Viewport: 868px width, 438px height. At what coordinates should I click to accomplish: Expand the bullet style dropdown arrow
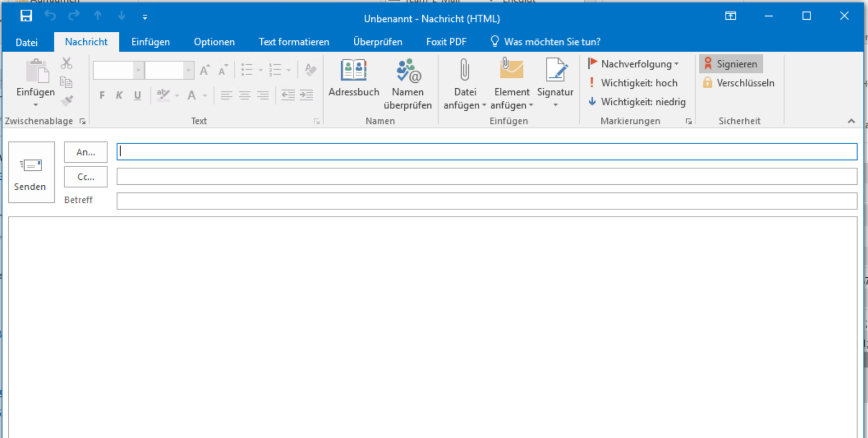coord(261,70)
